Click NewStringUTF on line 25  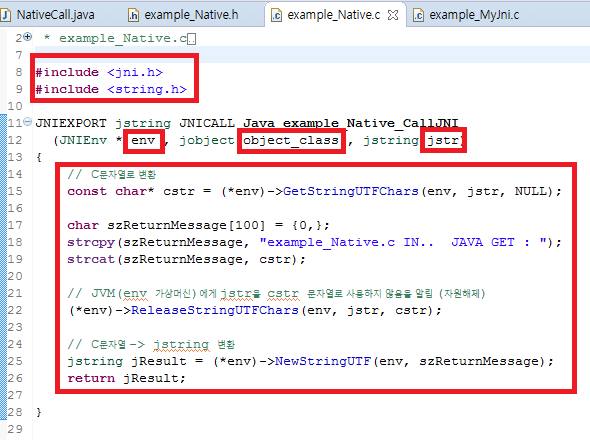pyautogui.click(x=323, y=361)
